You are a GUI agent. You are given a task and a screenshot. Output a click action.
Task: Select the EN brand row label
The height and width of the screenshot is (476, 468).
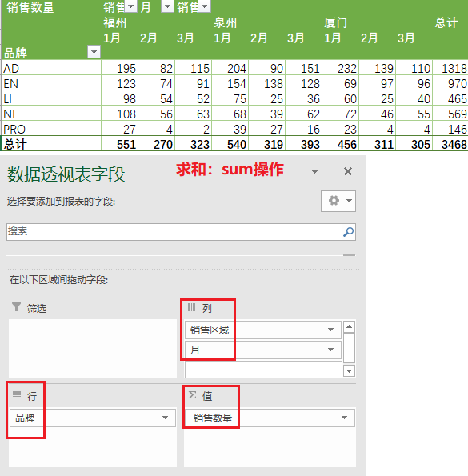[x=51, y=83]
